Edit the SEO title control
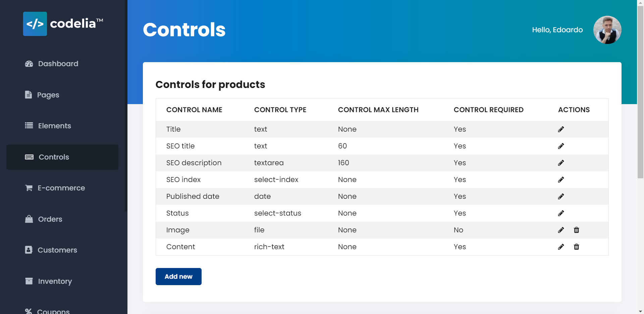This screenshot has height=314, width=644. tap(561, 146)
